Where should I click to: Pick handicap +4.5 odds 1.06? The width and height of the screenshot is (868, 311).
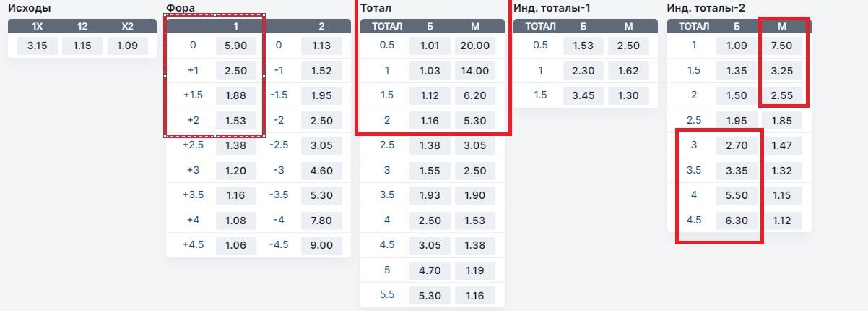click(236, 245)
